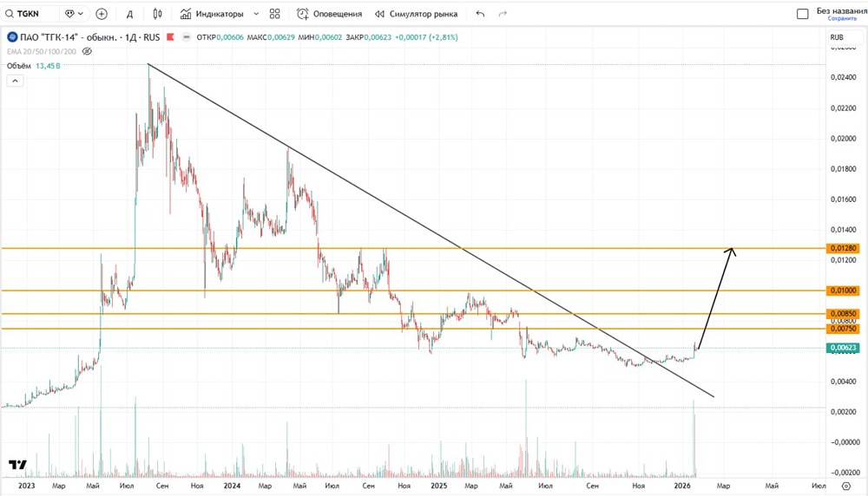
Task: Select the EMA 20/50/100/200 indicator legend
Action: [x=42, y=51]
